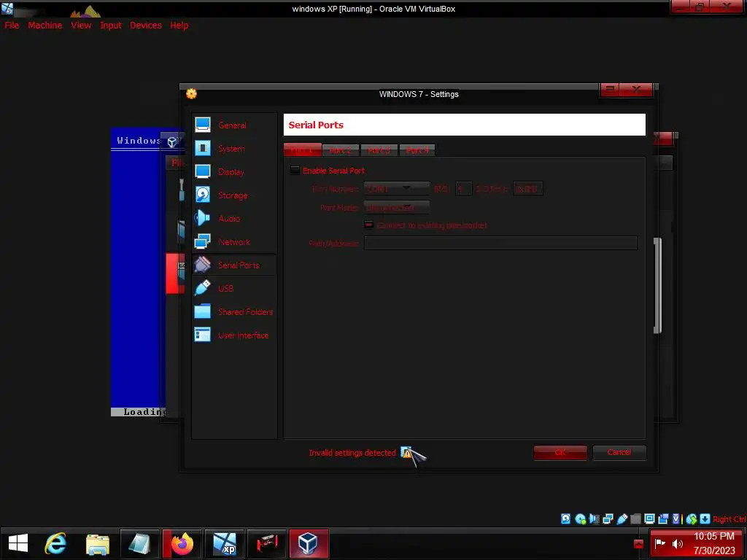The width and height of the screenshot is (747, 560).
Task: Switch to the Port 4 tab
Action: click(x=417, y=150)
